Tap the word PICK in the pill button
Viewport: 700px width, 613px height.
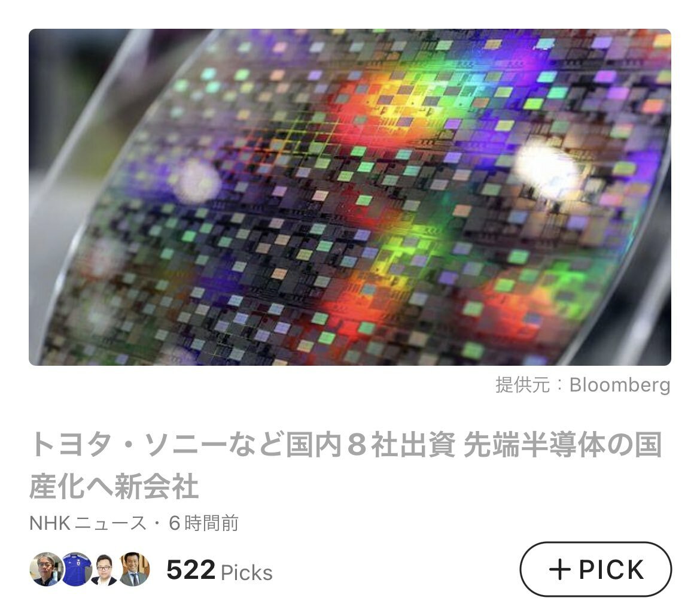(611, 570)
